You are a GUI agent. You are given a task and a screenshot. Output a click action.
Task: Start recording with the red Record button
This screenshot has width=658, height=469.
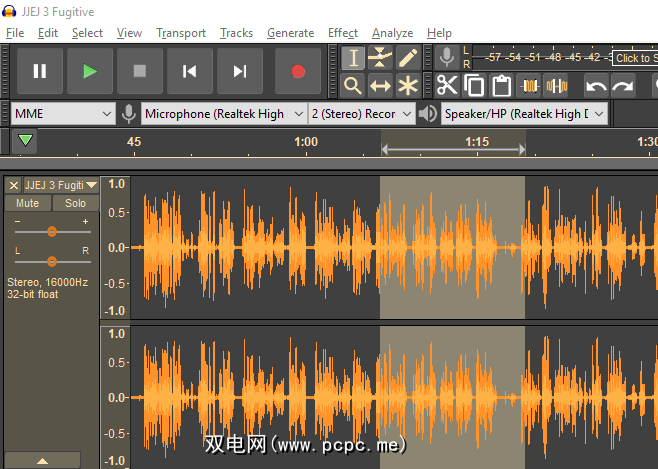tap(298, 71)
